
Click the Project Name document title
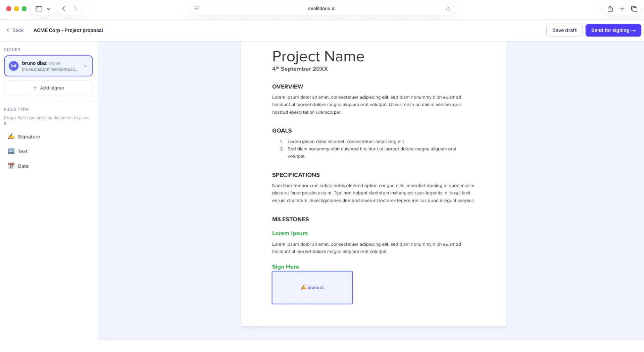coord(318,56)
